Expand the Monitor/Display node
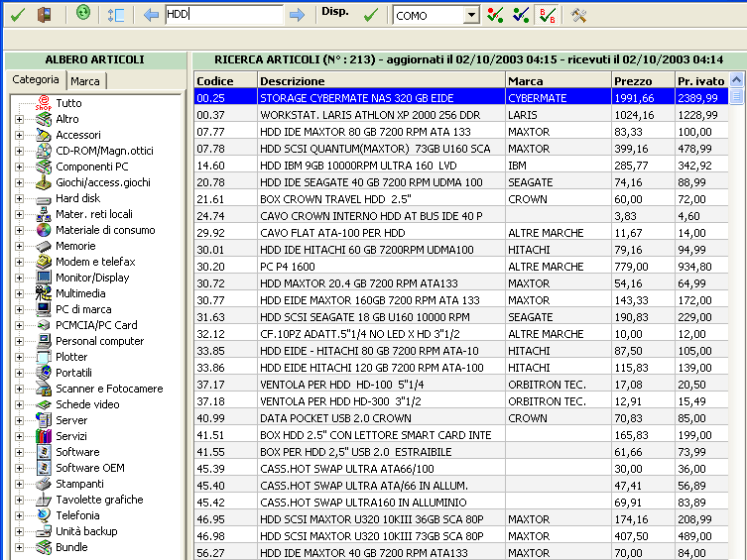Screen dimensions: 747x560 (19, 278)
